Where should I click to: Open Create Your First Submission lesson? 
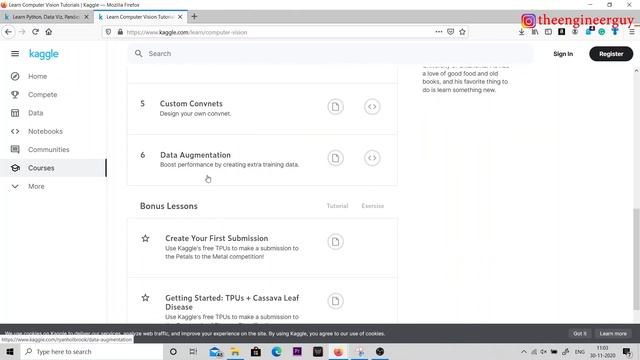pyautogui.click(x=216, y=238)
